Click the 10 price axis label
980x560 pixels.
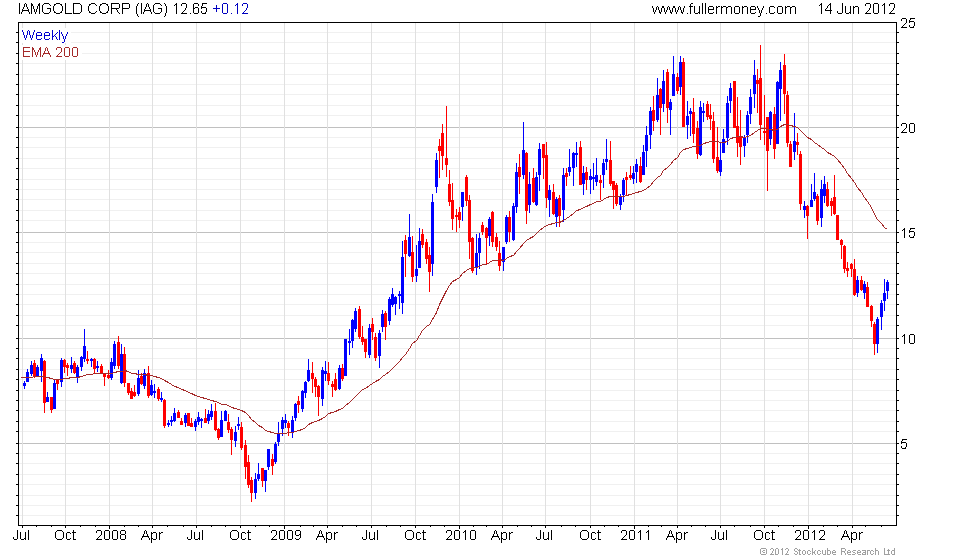[908, 339]
